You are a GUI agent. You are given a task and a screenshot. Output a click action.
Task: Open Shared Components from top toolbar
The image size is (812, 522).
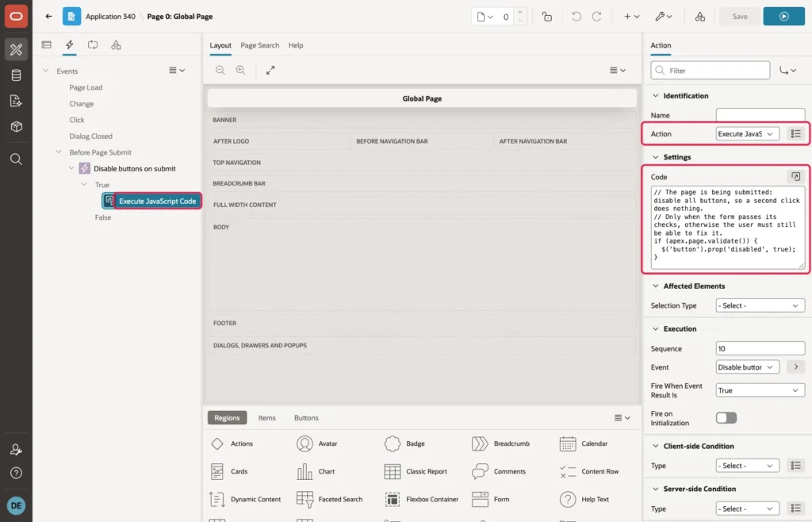coord(699,17)
